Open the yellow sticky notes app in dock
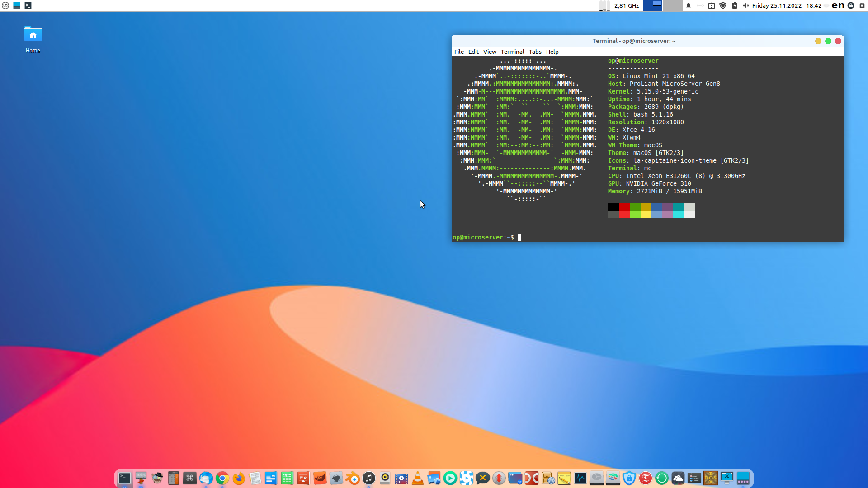Viewport: 868px width, 488px height. [564, 478]
